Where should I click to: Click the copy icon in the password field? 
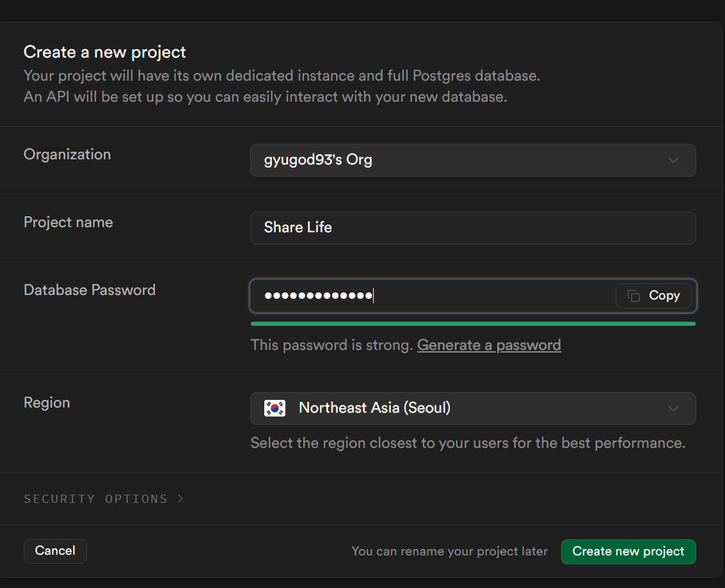click(634, 296)
